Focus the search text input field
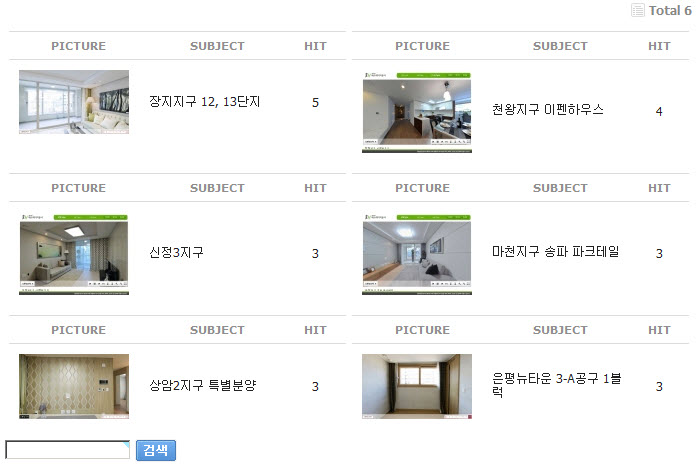Image resolution: width=698 pixels, height=468 pixels. coord(68,450)
